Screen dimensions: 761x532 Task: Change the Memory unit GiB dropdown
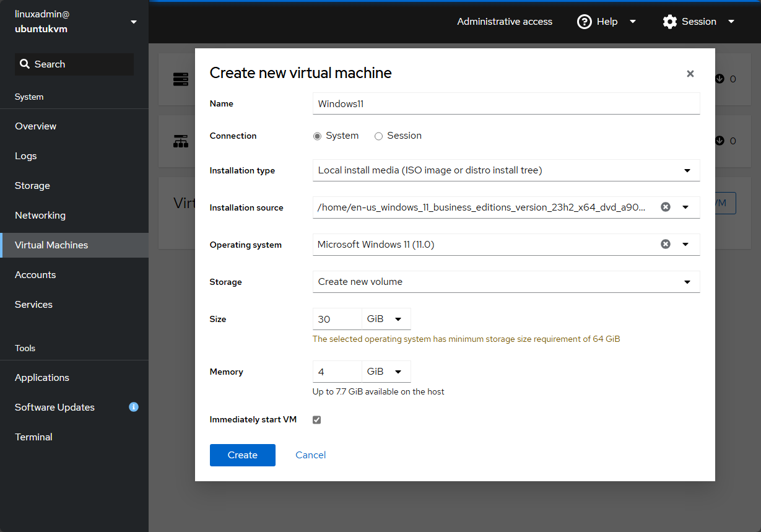click(385, 372)
